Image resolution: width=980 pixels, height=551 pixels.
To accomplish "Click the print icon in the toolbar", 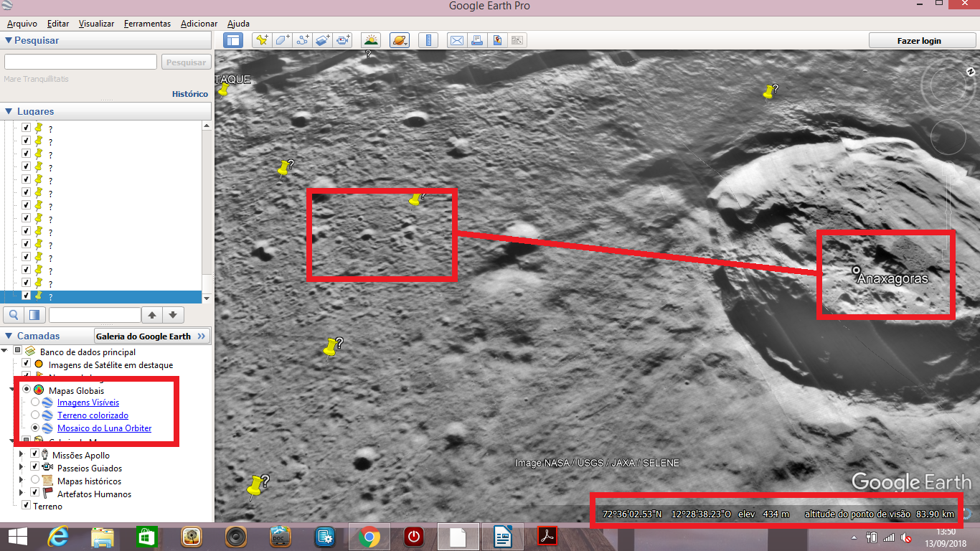I will [x=476, y=40].
